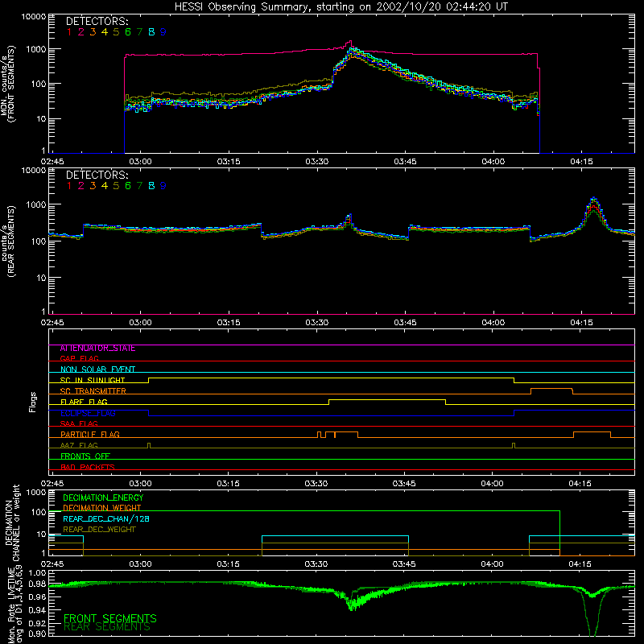
Task: Click the FRONT SEGMENTS livetime legend
Action: [x=110, y=618]
